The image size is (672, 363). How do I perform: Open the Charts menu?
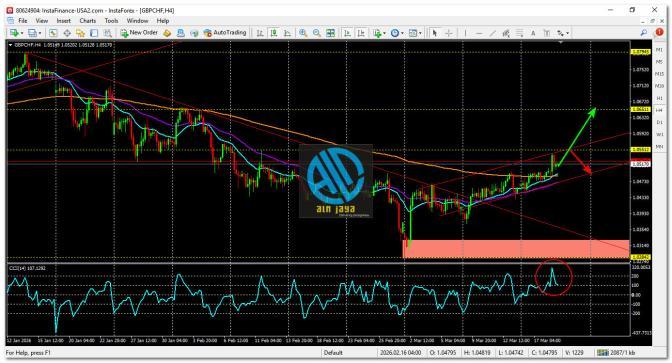pyautogui.click(x=87, y=21)
